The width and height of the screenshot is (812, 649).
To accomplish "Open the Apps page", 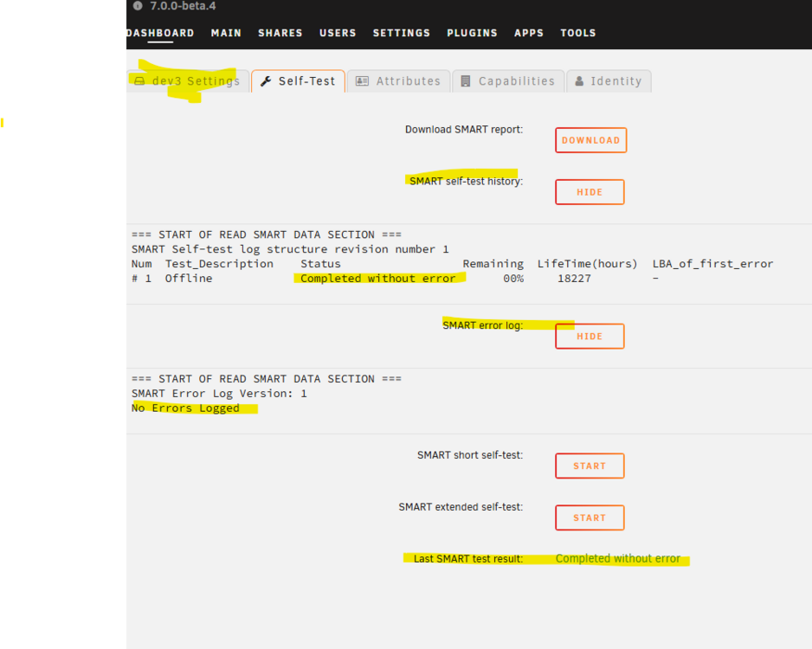I will 529,33.
